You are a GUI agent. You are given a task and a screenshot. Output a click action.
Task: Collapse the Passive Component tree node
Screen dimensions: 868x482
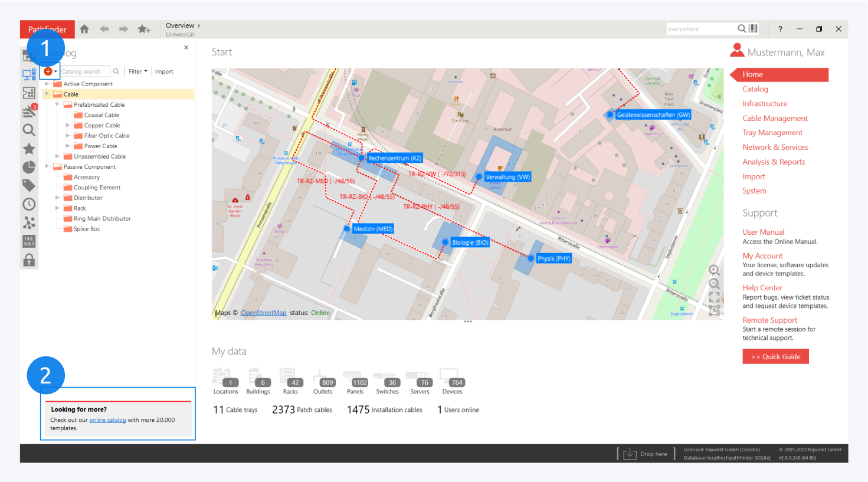pos(47,167)
